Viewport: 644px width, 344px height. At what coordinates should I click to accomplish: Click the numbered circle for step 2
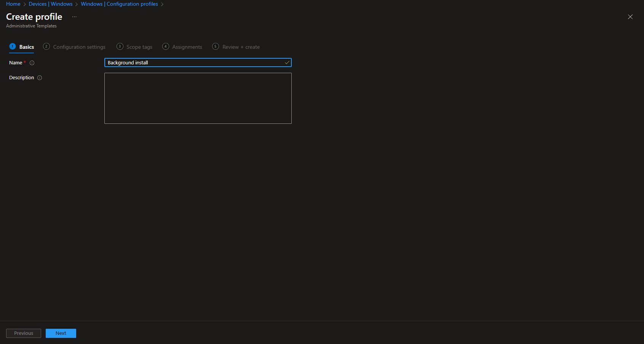[x=46, y=46]
